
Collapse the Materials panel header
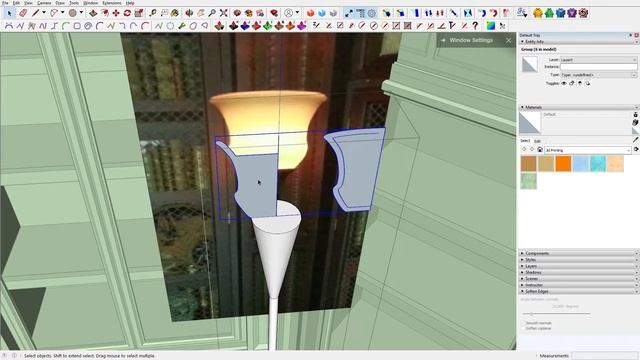[578, 107]
